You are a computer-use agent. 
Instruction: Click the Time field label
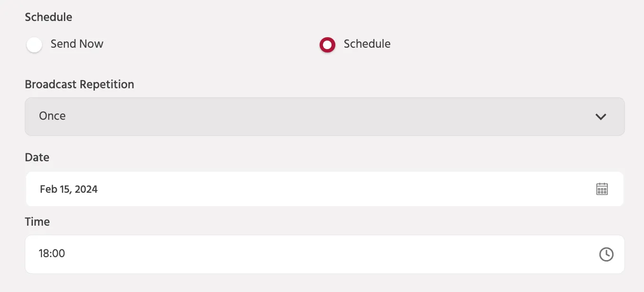(37, 222)
